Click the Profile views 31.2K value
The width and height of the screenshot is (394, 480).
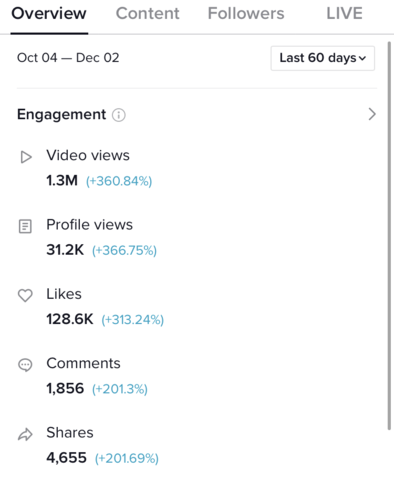(65, 250)
